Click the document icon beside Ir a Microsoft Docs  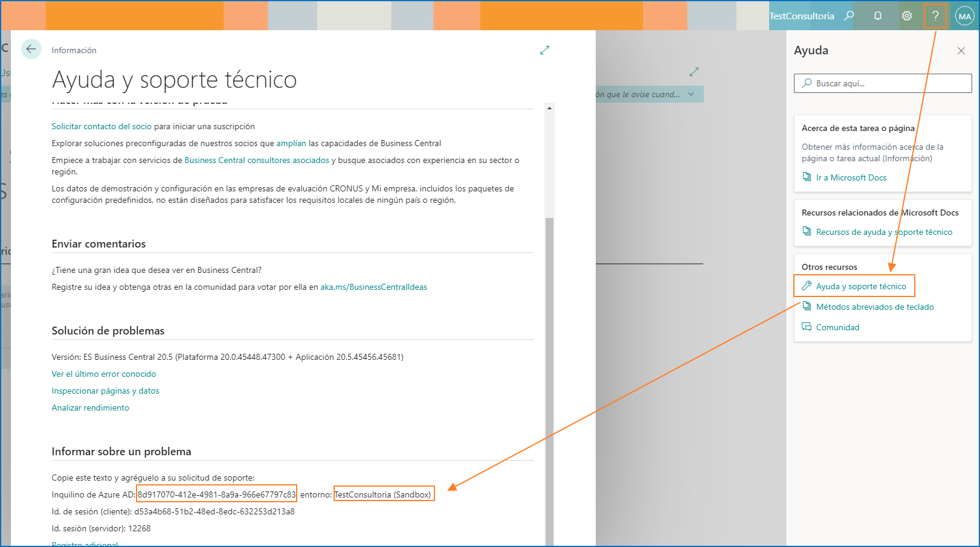click(807, 177)
